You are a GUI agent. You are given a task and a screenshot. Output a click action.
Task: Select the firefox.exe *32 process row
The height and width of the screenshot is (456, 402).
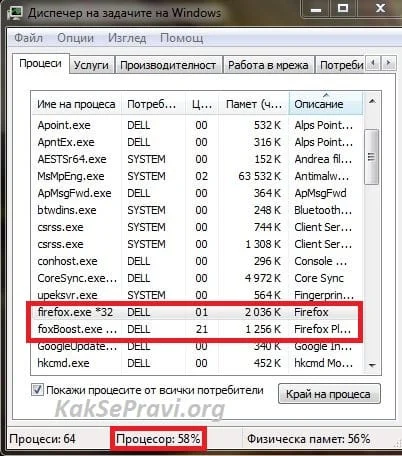[197, 312]
